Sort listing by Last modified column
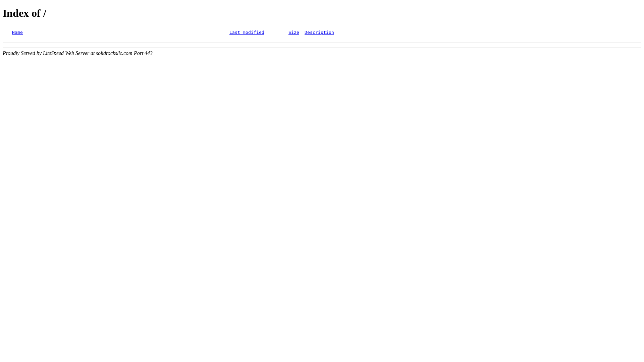Viewport: 644px width, 362px height. 247,33
